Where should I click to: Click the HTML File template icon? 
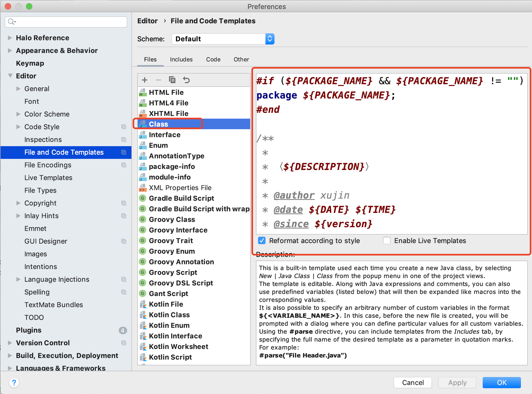coord(143,92)
